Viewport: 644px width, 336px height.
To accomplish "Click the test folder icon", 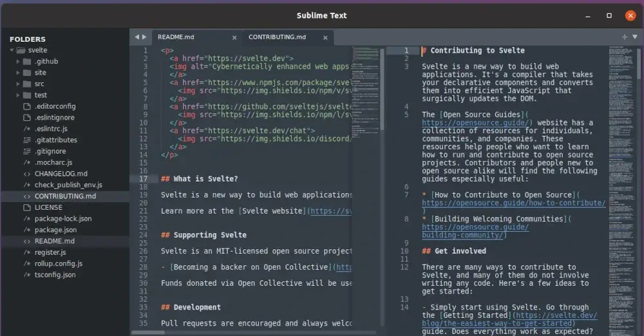I will tap(27, 95).
